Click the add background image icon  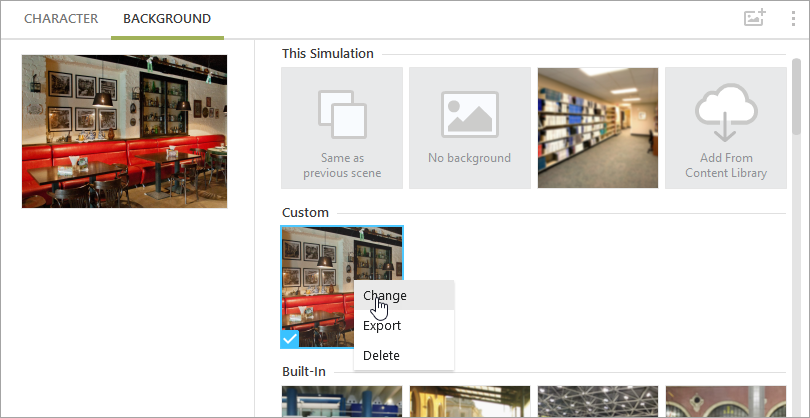754,18
